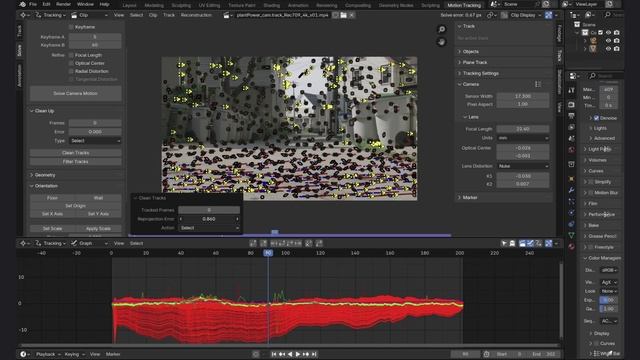Adjust the Gamma slider

tap(609, 309)
